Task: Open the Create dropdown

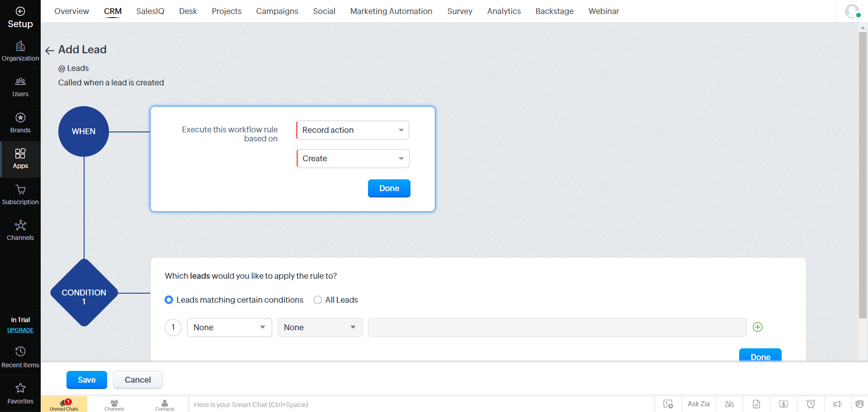Action: 353,159
